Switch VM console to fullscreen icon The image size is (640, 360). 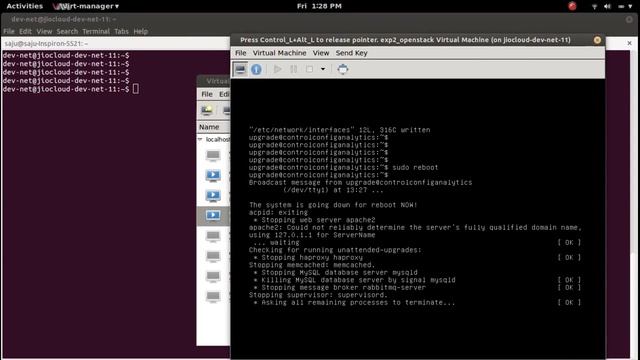[343, 69]
